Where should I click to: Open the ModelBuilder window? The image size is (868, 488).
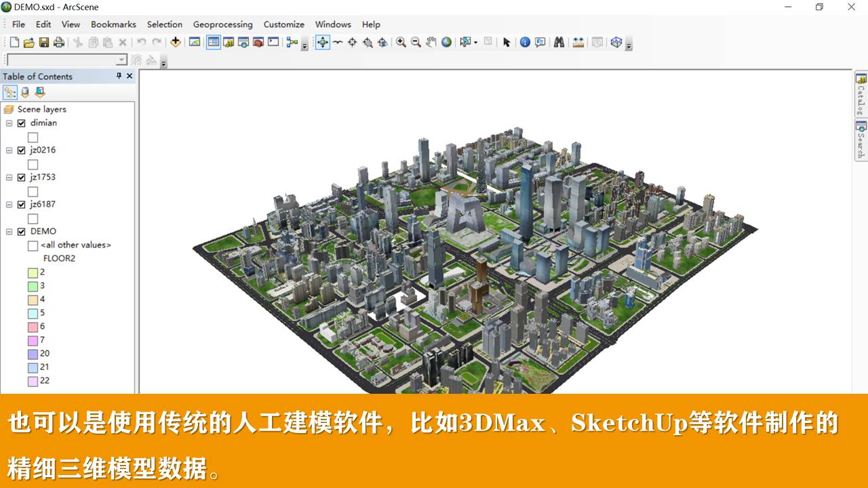click(292, 42)
